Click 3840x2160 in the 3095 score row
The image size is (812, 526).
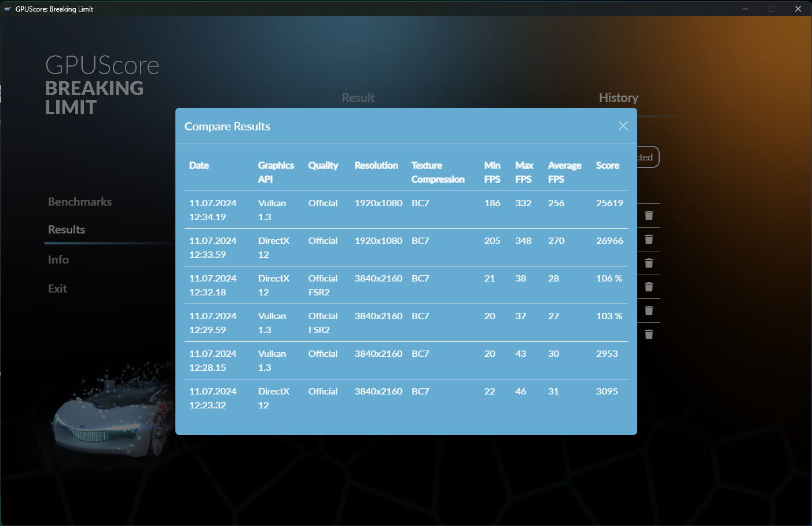pos(379,392)
